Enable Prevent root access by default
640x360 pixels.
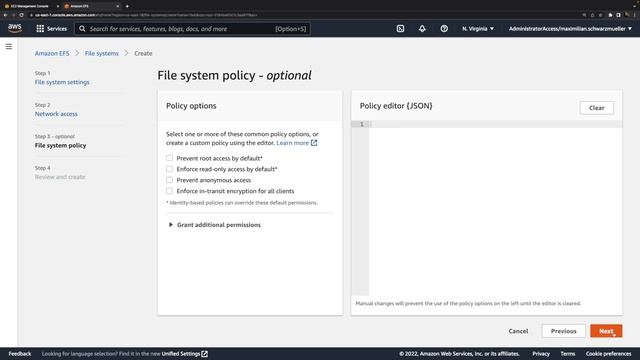(169, 158)
